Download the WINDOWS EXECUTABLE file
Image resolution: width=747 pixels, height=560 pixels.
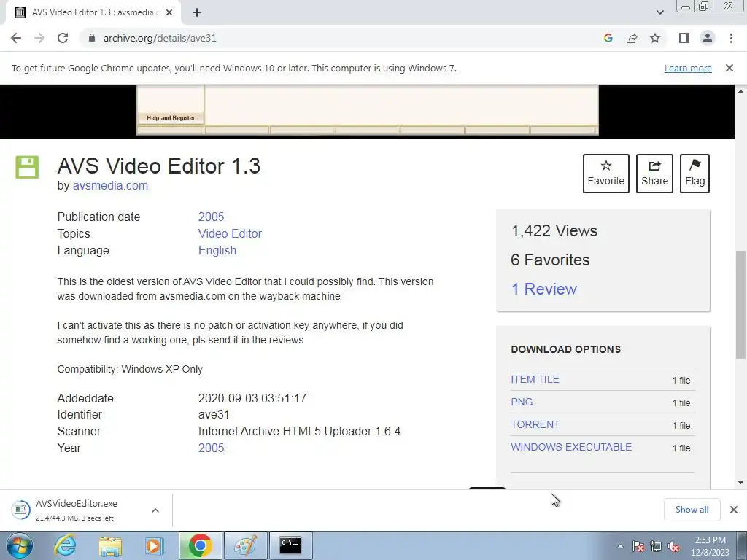pyautogui.click(x=571, y=447)
